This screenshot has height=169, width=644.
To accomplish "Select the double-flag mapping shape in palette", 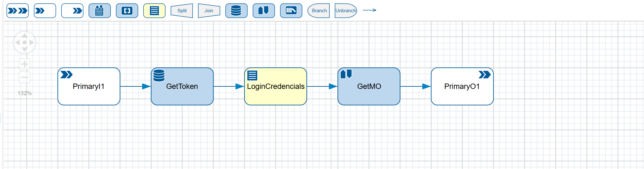I will tap(264, 11).
